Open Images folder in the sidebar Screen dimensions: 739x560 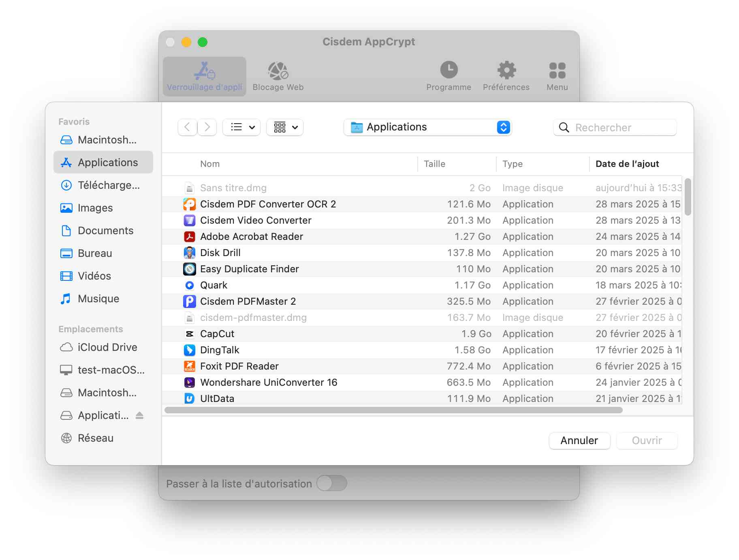[103, 208]
